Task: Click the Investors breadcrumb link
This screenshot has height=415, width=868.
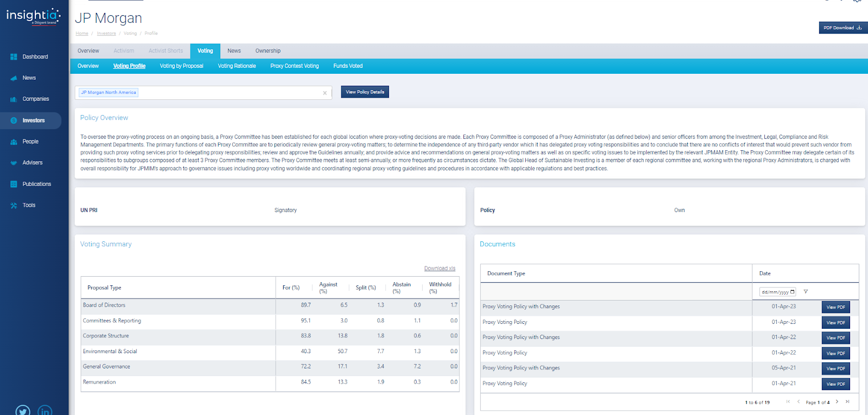Action: (x=106, y=34)
